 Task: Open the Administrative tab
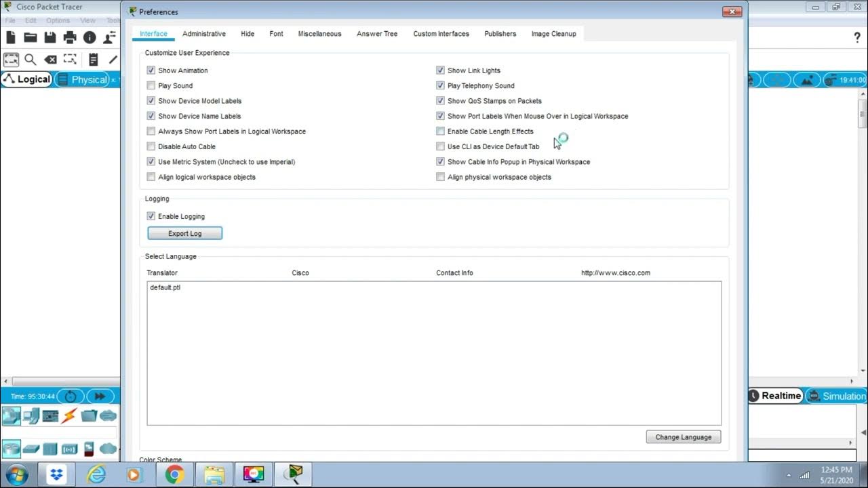(x=204, y=34)
